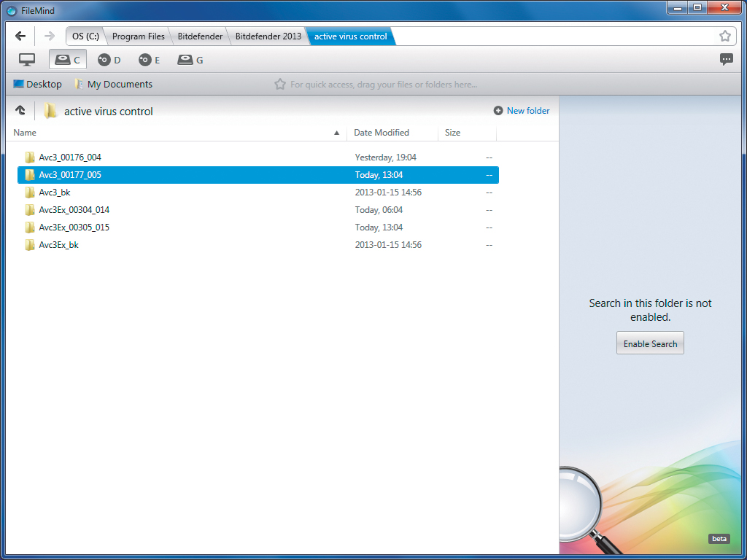Navigate up using the up arrow

pos(20,110)
